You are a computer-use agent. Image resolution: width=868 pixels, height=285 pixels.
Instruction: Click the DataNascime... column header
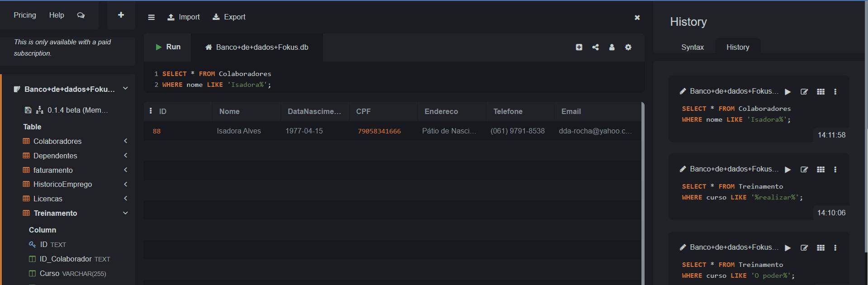[314, 111]
